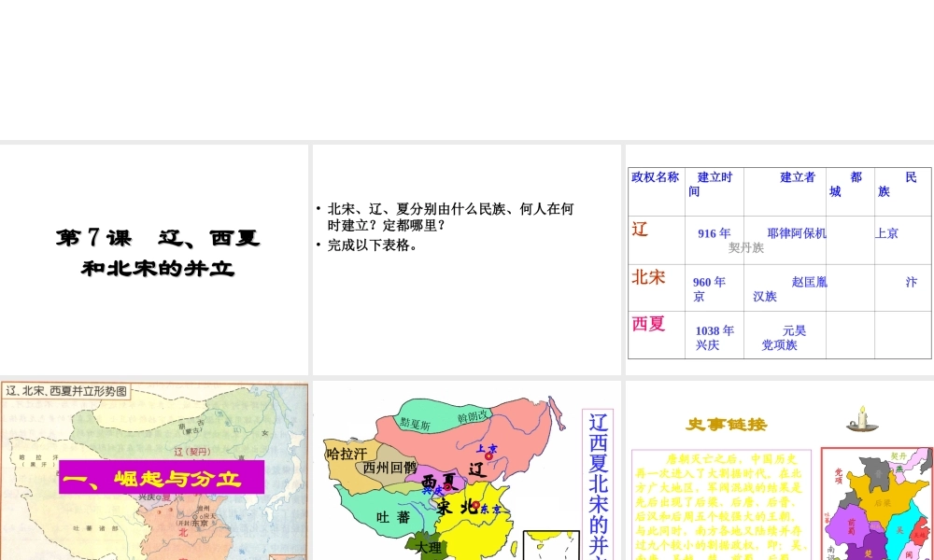The height and width of the screenshot is (560, 934).
Task: Click the vertical title 辽西夏北宋的并立
Action: pyautogui.click(x=598, y=485)
